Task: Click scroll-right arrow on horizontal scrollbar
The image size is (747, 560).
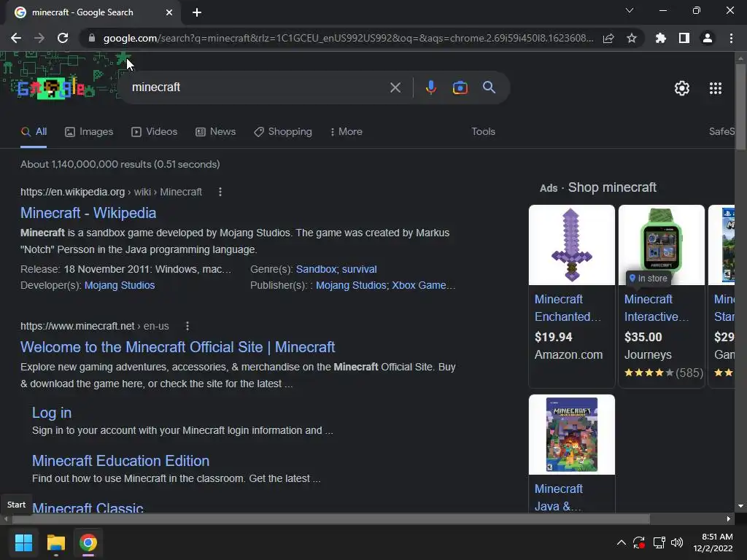Action: tap(729, 519)
